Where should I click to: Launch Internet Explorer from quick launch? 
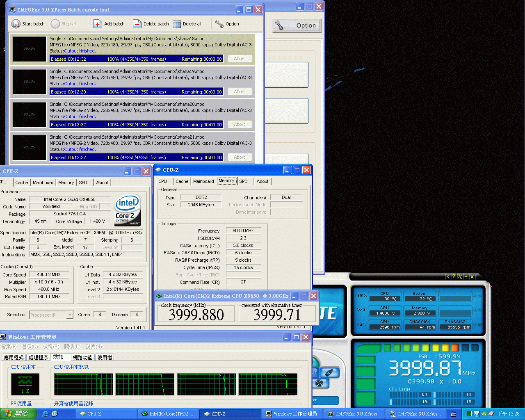(x=45, y=414)
